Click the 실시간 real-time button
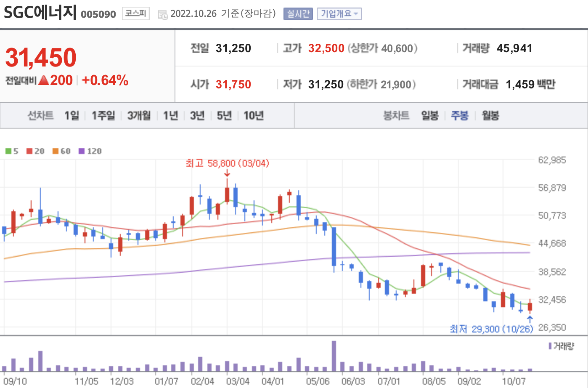The image size is (588, 388). click(298, 14)
